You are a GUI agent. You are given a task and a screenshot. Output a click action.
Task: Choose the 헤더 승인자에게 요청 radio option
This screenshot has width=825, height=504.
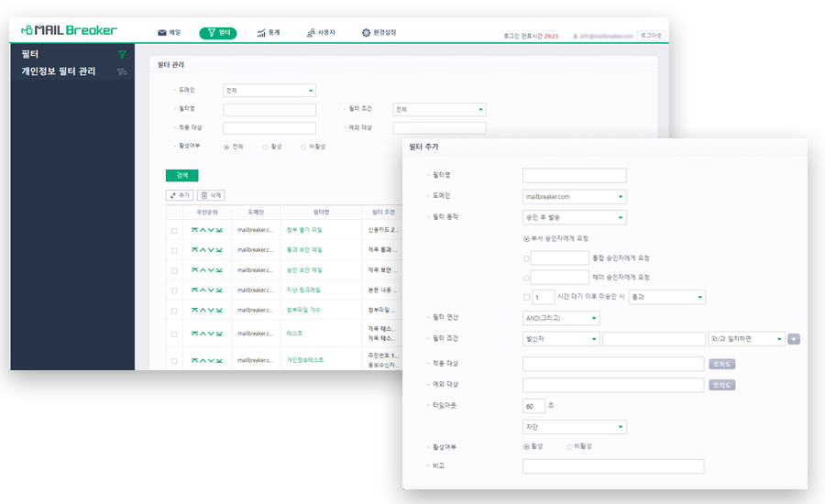[526, 278]
